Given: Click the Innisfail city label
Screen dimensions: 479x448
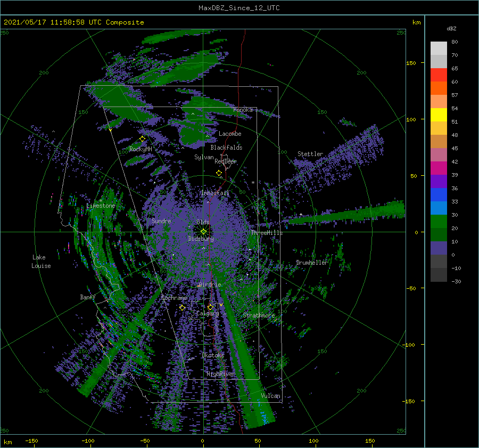Looking at the screenshot, I should pyautogui.click(x=216, y=193).
